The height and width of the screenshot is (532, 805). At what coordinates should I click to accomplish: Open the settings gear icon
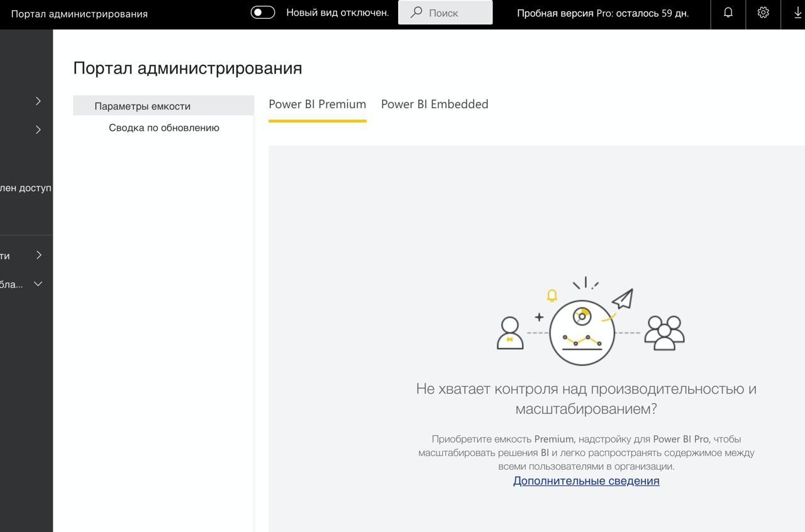pyautogui.click(x=763, y=13)
